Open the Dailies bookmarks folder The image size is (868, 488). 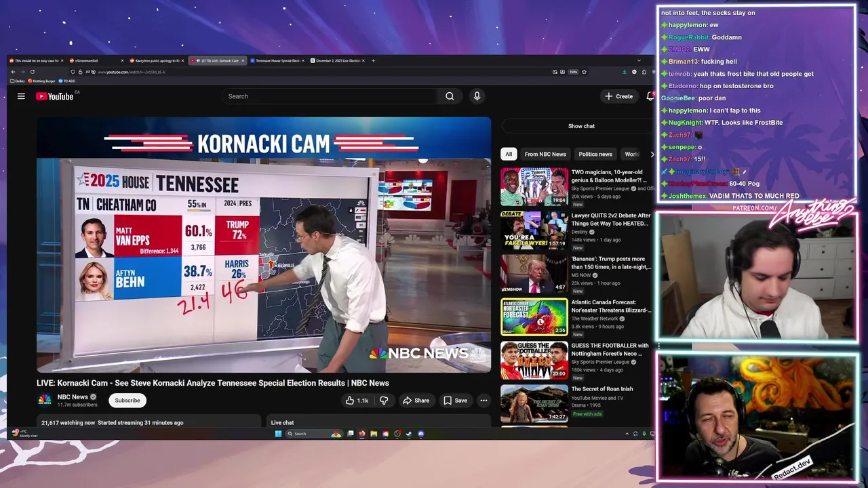click(17, 81)
